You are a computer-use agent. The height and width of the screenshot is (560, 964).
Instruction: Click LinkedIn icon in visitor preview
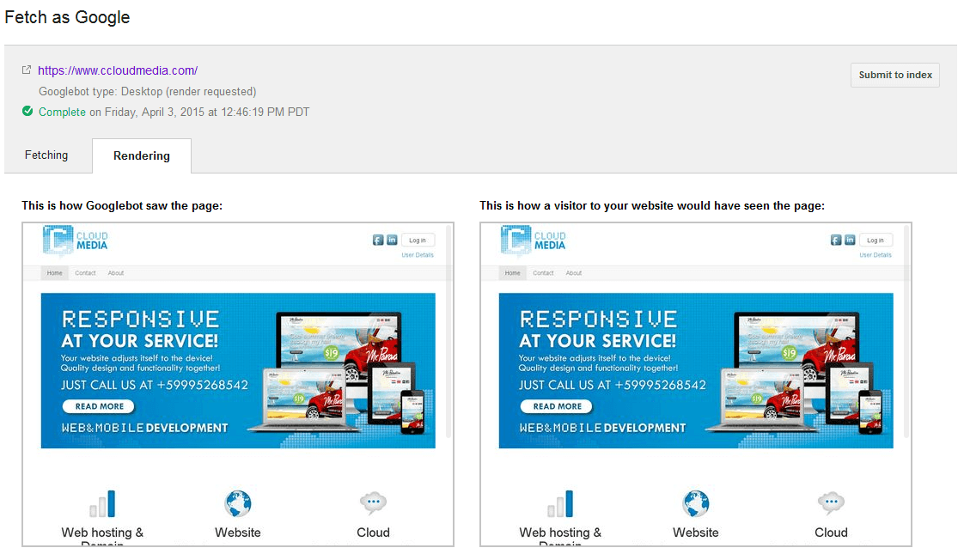tap(850, 240)
